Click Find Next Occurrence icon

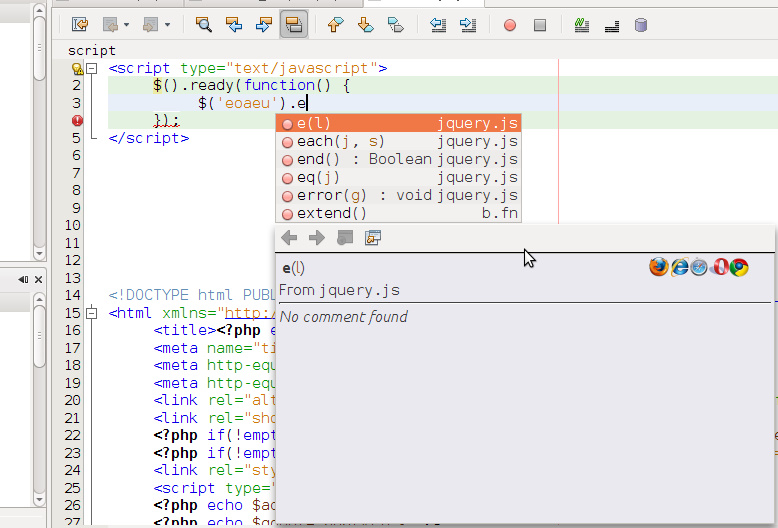coord(264,24)
